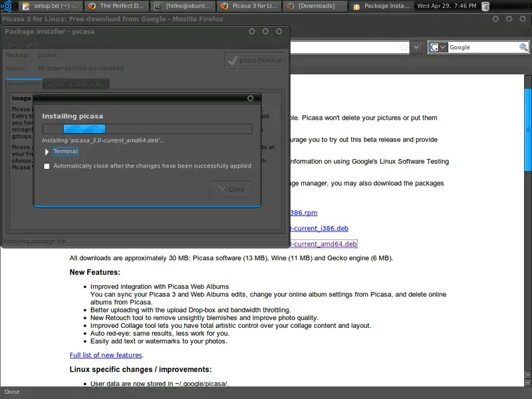Viewport: 532px width, 399px height.
Task: Click the 'Auto red-eye' feature line
Action: [160, 334]
